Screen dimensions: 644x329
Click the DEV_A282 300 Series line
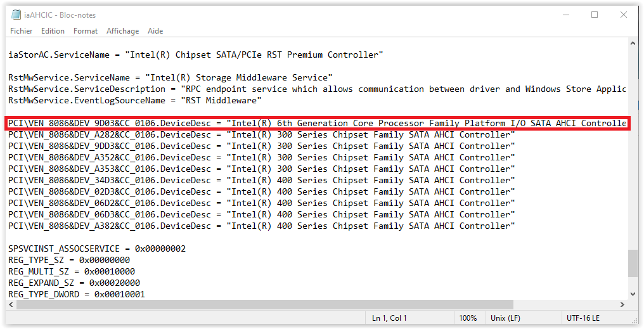(x=262, y=135)
